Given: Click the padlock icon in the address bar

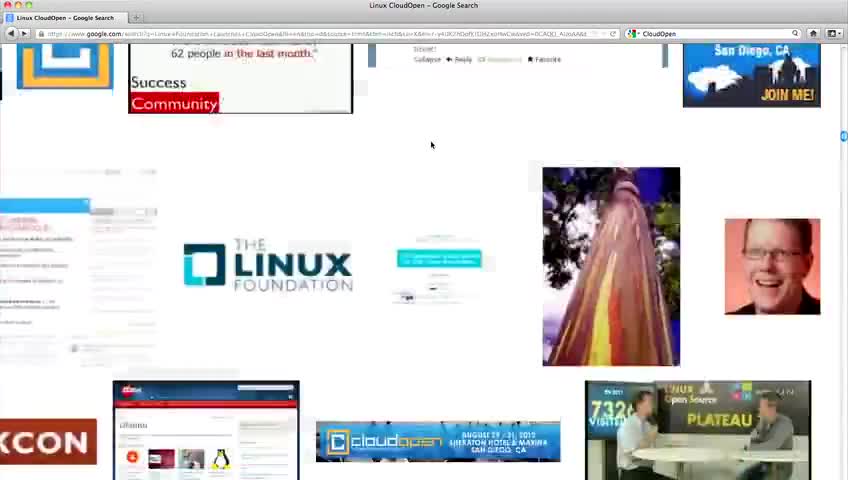Looking at the screenshot, I should pos(41,34).
